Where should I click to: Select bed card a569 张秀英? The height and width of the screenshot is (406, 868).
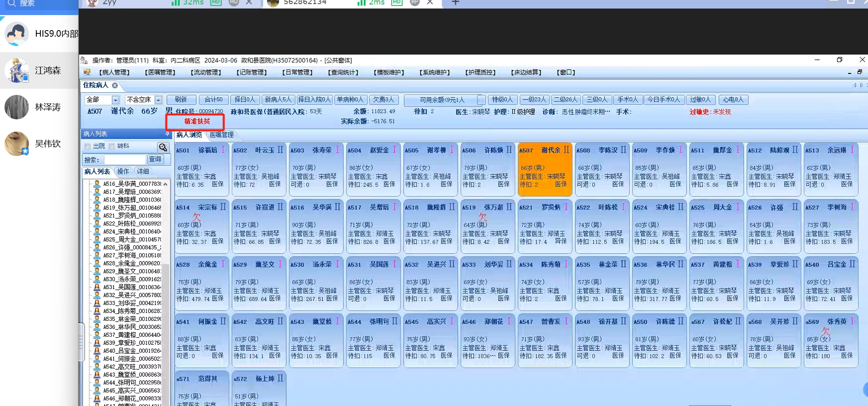(831, 341)
